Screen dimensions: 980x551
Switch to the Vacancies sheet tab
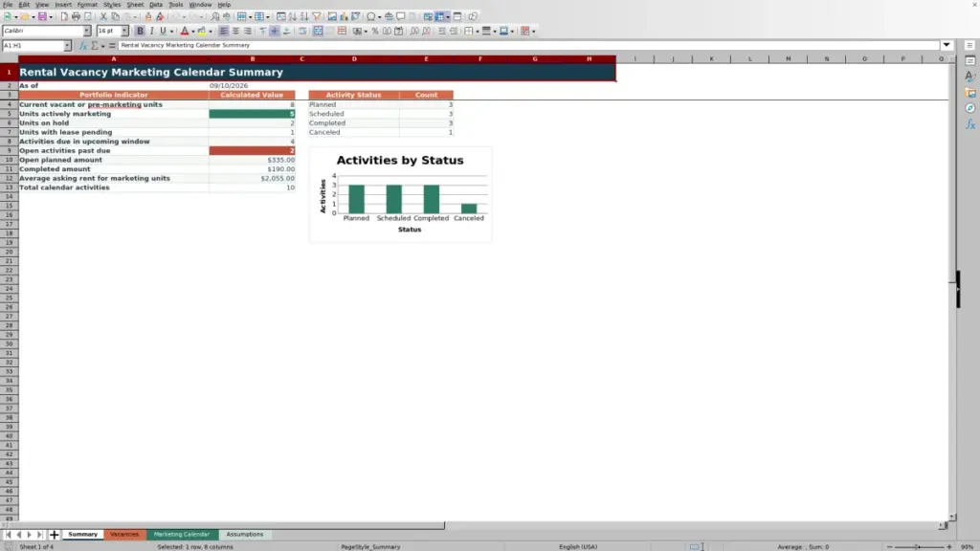point(124,534)
